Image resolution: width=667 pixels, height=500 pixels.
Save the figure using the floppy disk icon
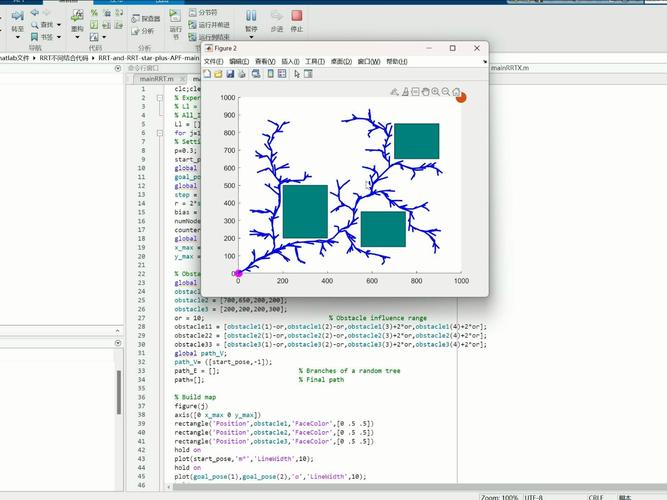click(230, 74)
